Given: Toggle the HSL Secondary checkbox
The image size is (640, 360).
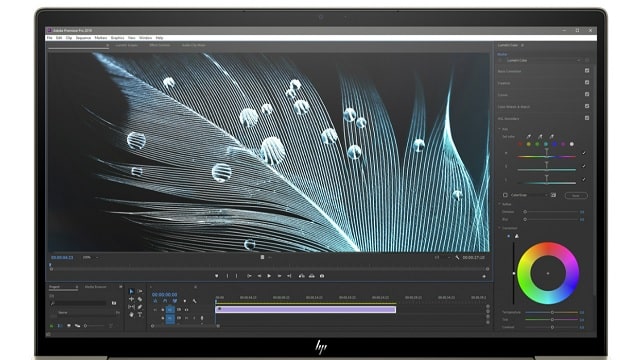Looking at the screenshot, I should pos(587,118).
